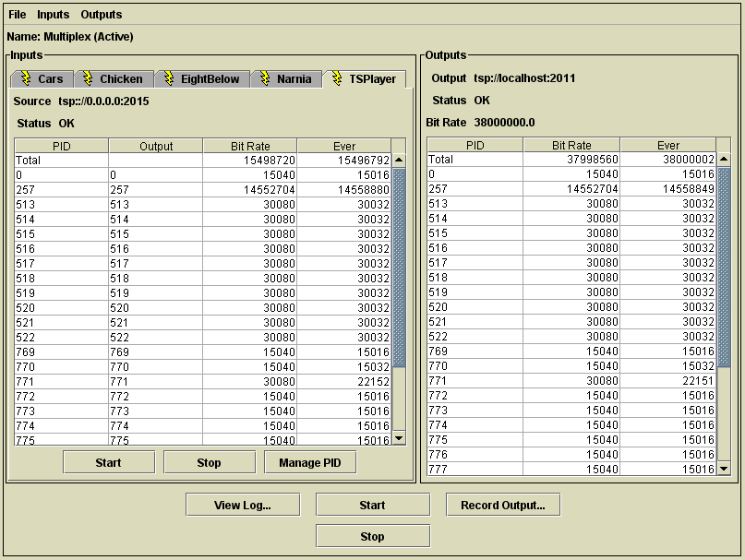Select the TSPlayer input tab
Image resolution: width=745 pixels, height=560 pixels.
coord(365,78)
